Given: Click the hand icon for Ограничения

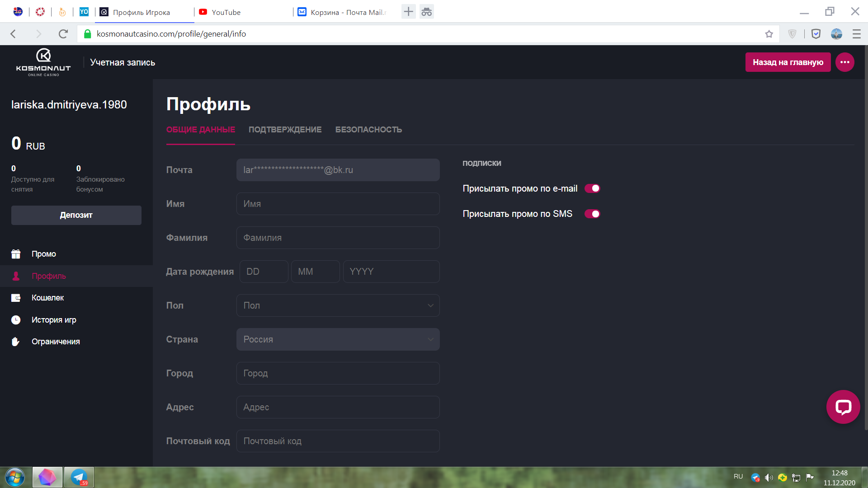Looking at the screenshot, I should [16, 342].
